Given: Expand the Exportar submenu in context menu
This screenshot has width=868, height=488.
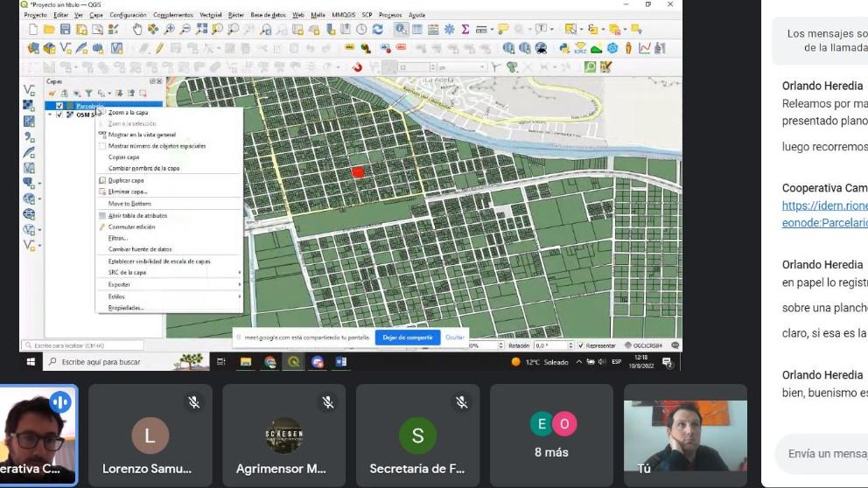Looking at the screenshot, I should click(120, 284).
